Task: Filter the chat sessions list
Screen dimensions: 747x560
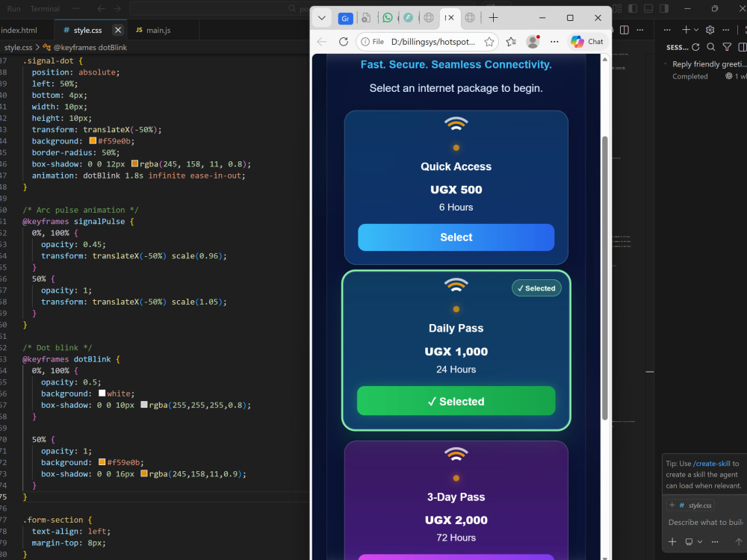Action: (727, 46)
